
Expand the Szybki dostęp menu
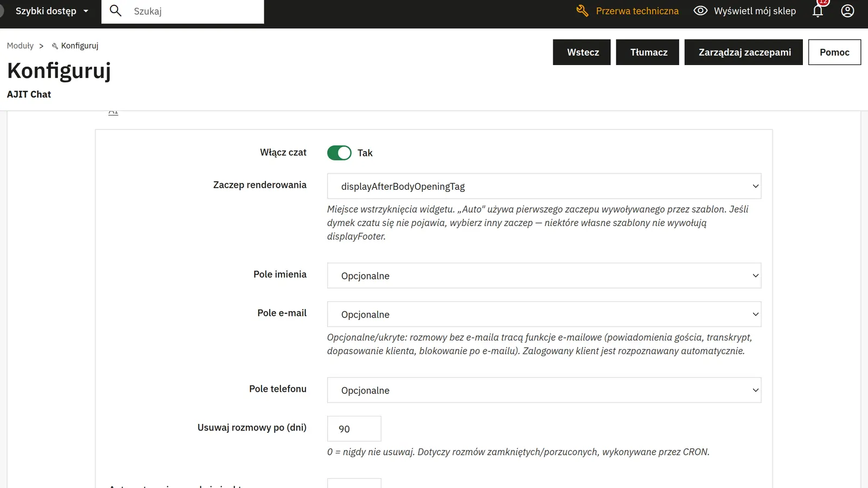click(x=52, y=11)
